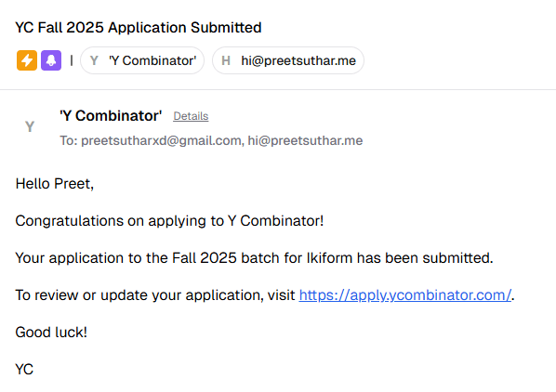556x392 pixels.
Task: Select the hi@preetsuthar.me participant chip
Action: (x=288, y=60)
